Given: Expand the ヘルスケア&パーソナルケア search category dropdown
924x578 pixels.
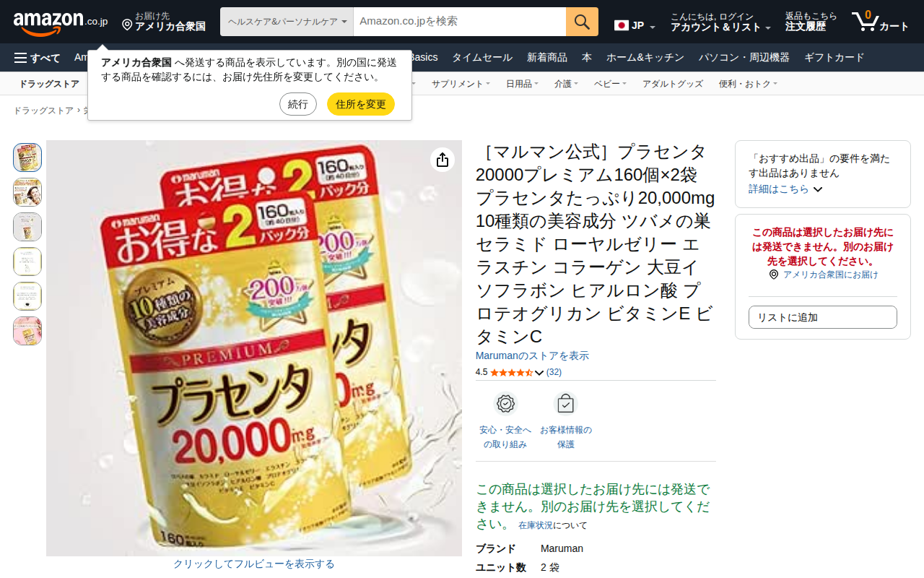Looking at the screenshot, I should pyautogui.click(x=287, y=22).
